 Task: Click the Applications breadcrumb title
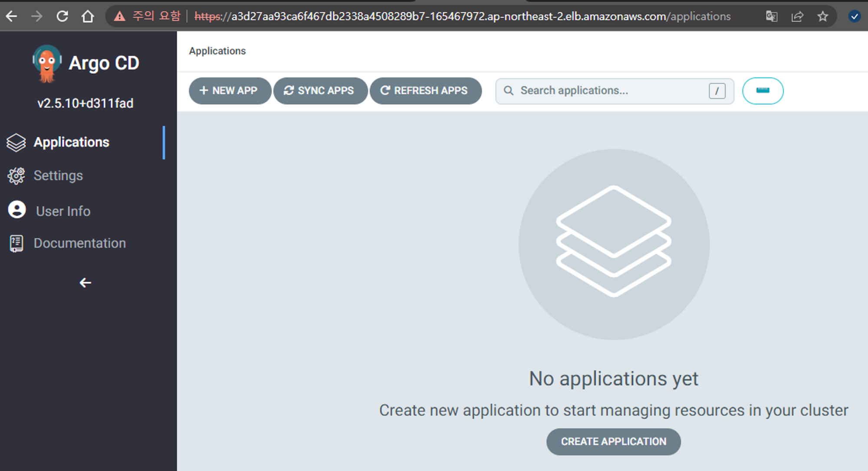coord(217,51)
